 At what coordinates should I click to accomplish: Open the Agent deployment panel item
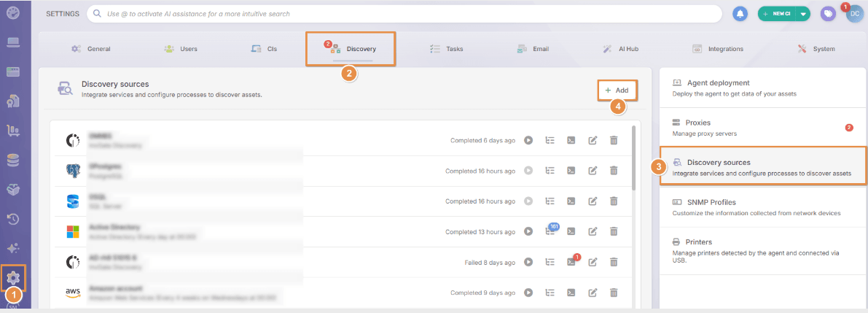[x=763, y=88]
